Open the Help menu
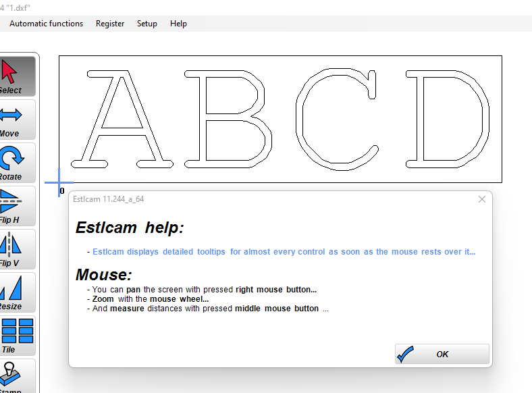Image resolution: width=532 pixels, height=393 pixels. click(x=178, y=24)
